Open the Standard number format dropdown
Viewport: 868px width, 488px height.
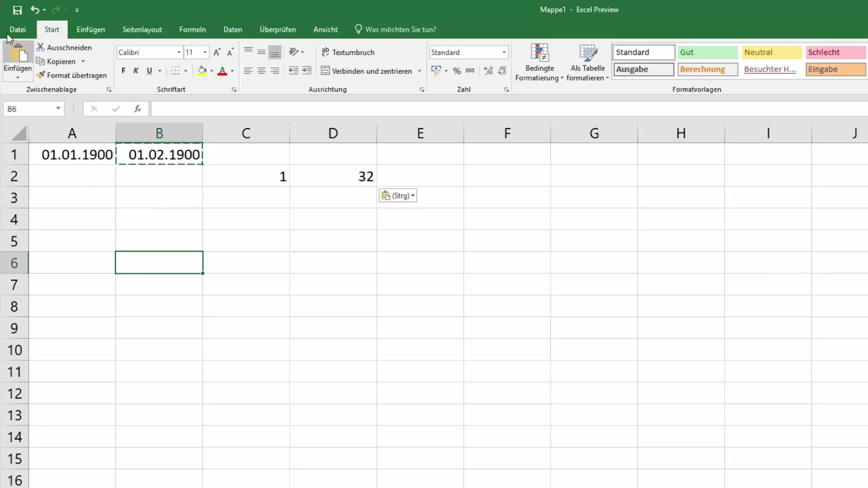(x=504, y=52)
